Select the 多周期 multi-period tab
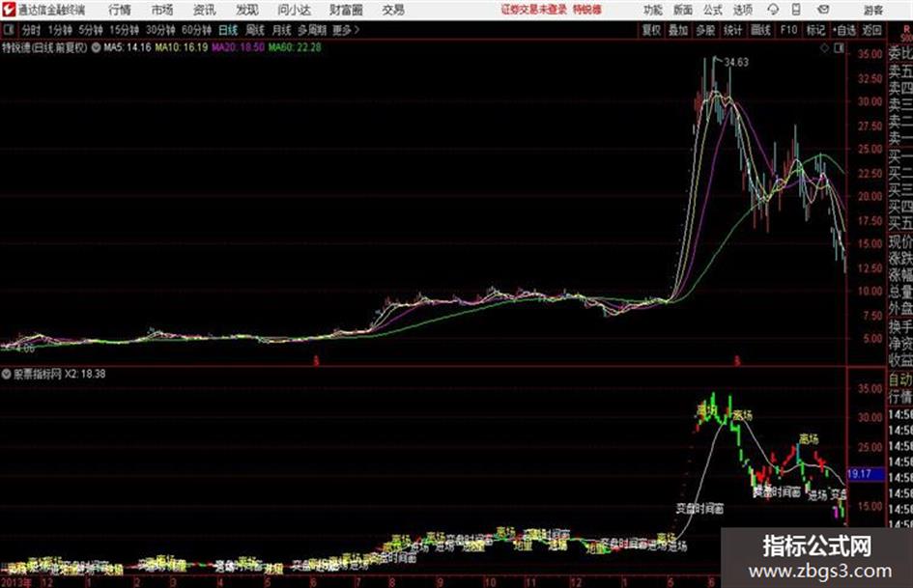913x588 pixels. tap(312, 30)
